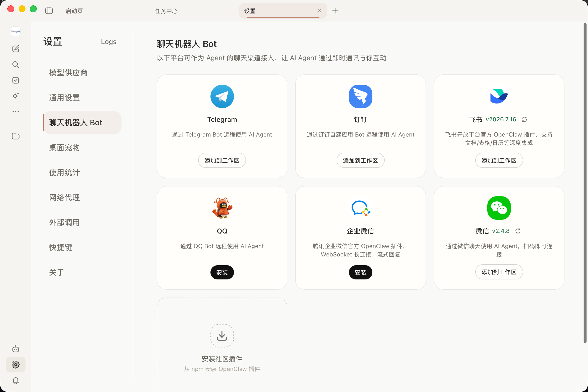This screenshot has width=588, height=392.
Task: Install the QQ bot plugin
Action: 222,272
